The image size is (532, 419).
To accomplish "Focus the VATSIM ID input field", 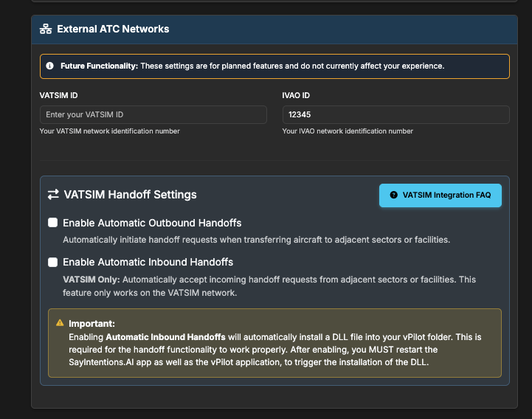I will pos(153,114).
